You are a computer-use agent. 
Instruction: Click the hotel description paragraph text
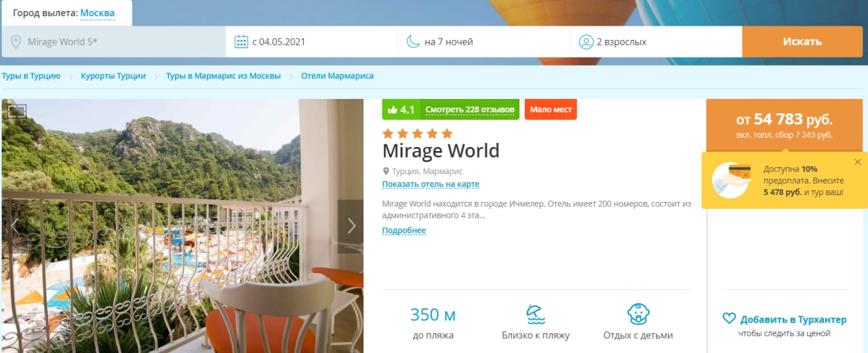[x=536, y=209]
